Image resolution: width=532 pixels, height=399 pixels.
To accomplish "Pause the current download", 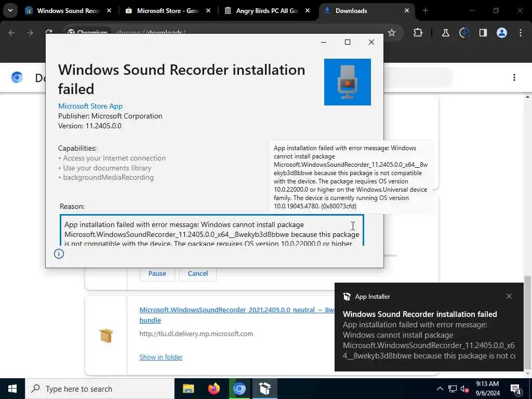I will 157,274.
